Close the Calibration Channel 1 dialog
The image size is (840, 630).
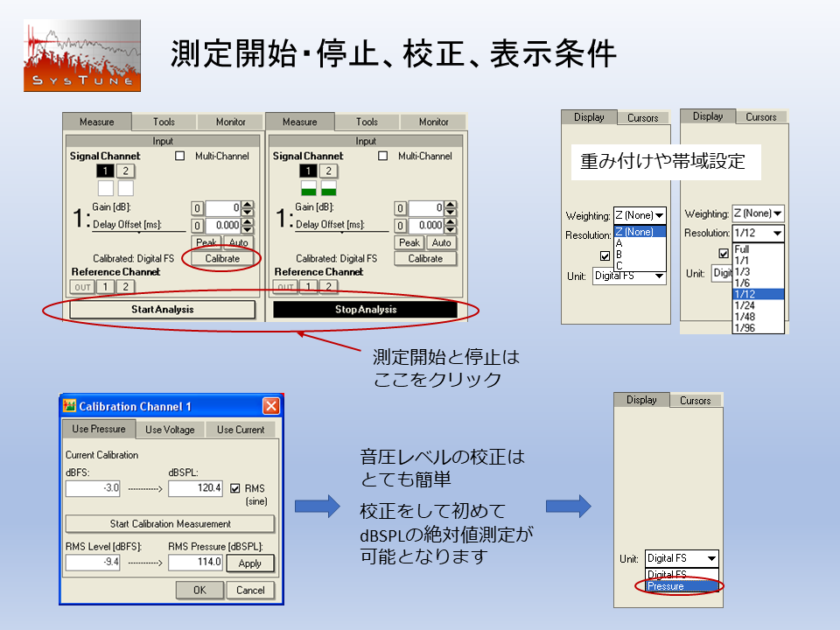click(x=271, y=405)
